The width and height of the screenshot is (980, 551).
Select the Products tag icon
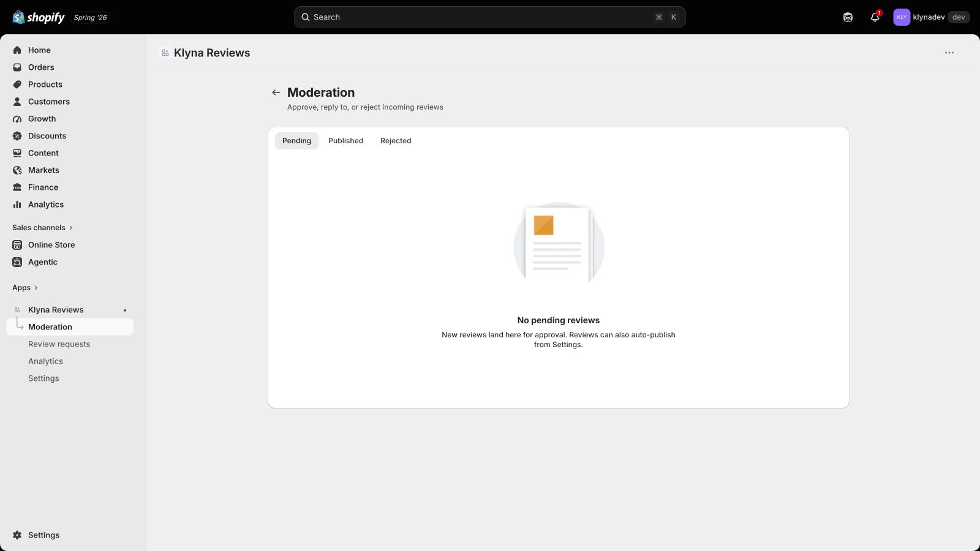(17, 84)
